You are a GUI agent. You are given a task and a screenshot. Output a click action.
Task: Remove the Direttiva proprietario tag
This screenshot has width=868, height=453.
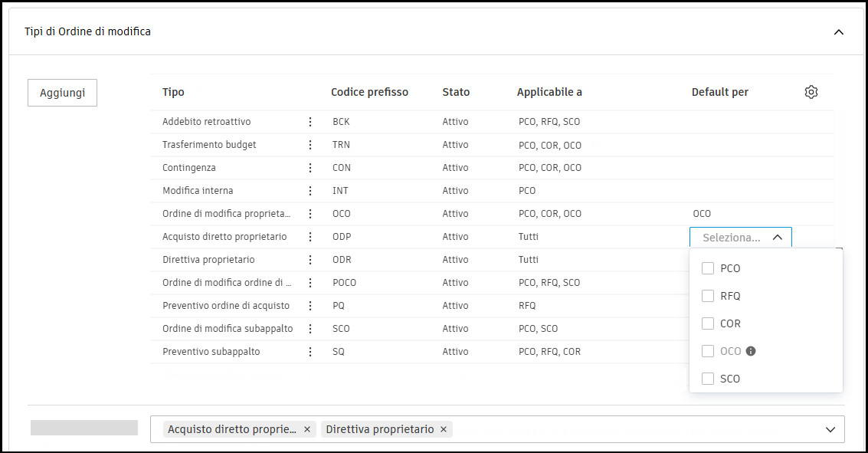443,429
